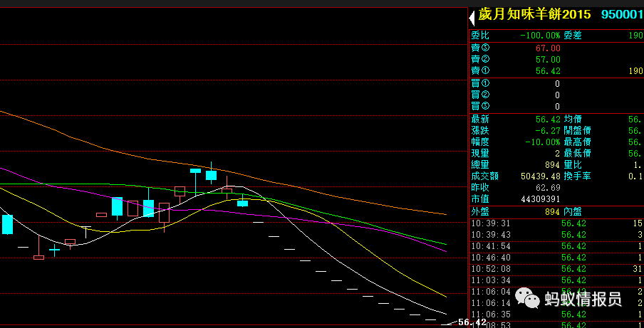Click the 最低價 label
Image resolution: width=644 pixels, height=328 pixels.
click(x=577, y=154)
